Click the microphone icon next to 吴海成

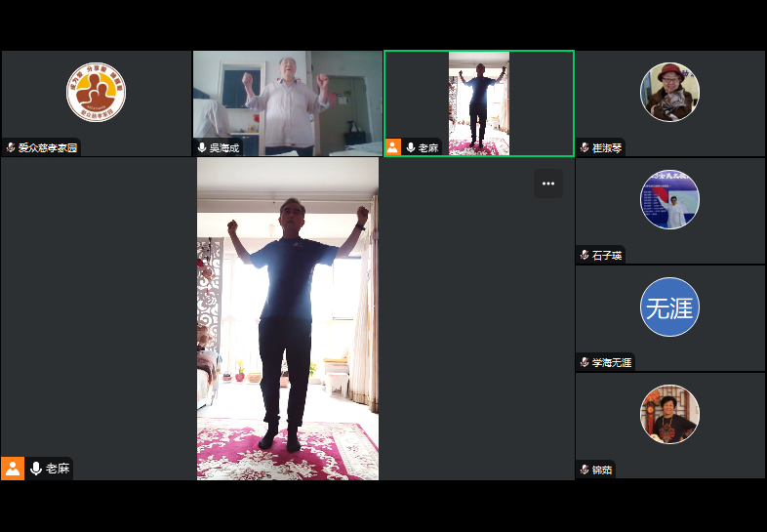202,147
